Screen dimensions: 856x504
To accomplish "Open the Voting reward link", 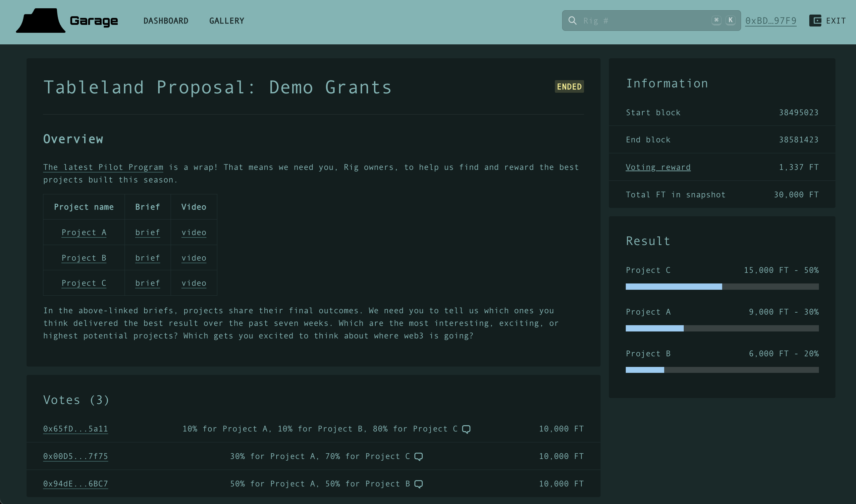I will (658, 167).
